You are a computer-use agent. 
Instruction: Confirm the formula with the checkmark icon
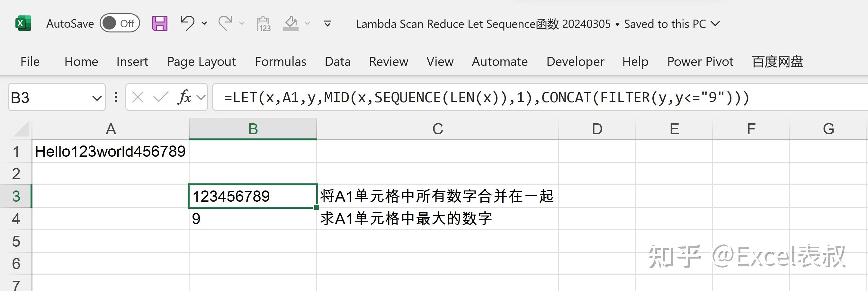(x=161, y=97)
